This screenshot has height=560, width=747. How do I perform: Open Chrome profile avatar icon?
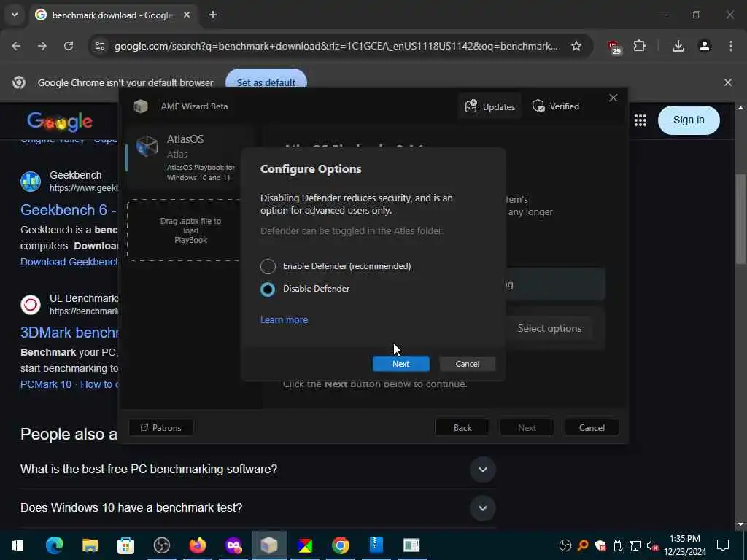pos(705,46)
